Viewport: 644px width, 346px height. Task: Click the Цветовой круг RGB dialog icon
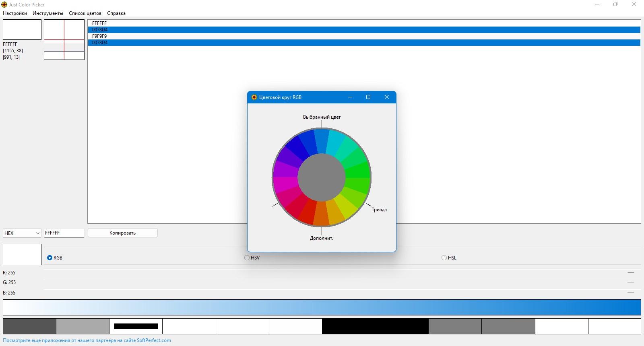(254, 97)
